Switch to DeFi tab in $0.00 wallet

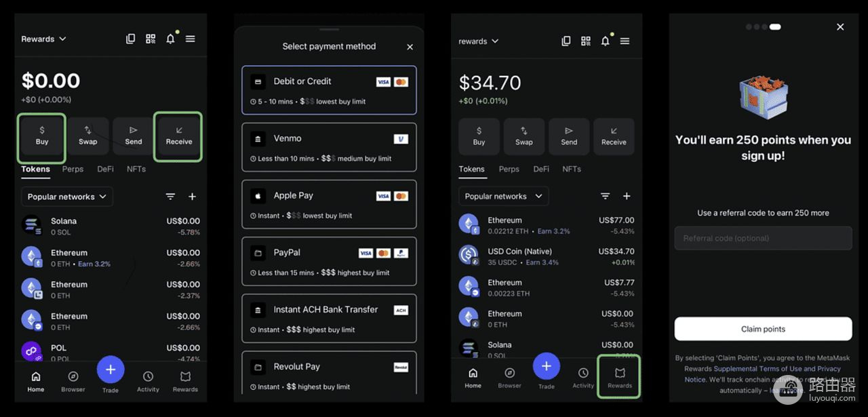click(x=105, y=169)
